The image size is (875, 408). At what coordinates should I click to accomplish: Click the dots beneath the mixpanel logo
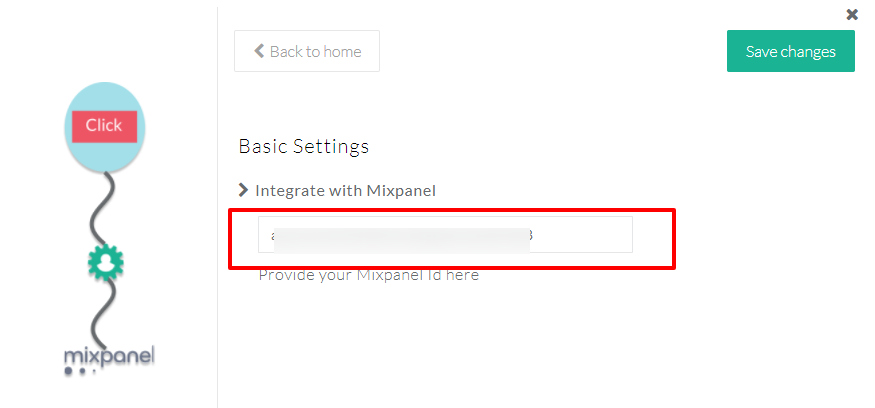tap(77, 371)
